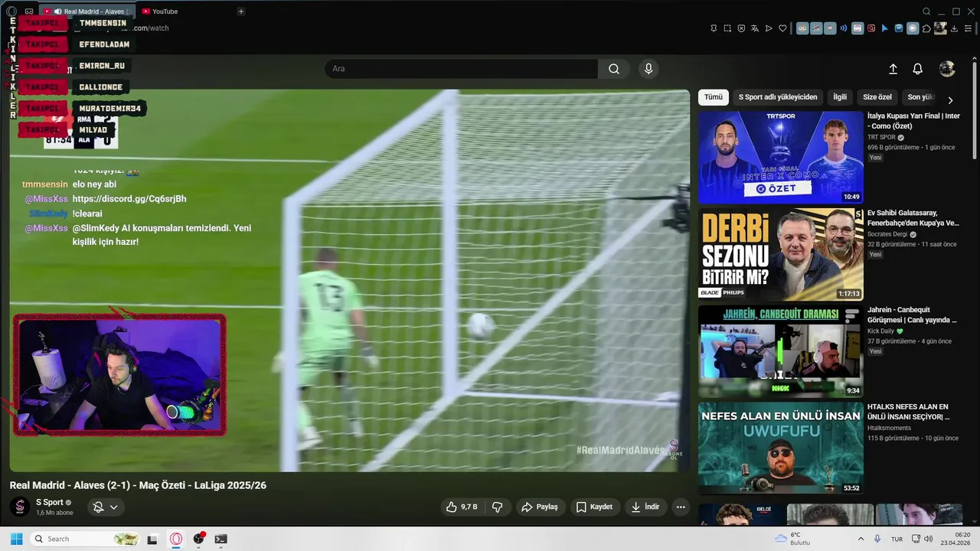Select the Size özel filter chip
The image size is (980, 551).
tap(877, 97)
